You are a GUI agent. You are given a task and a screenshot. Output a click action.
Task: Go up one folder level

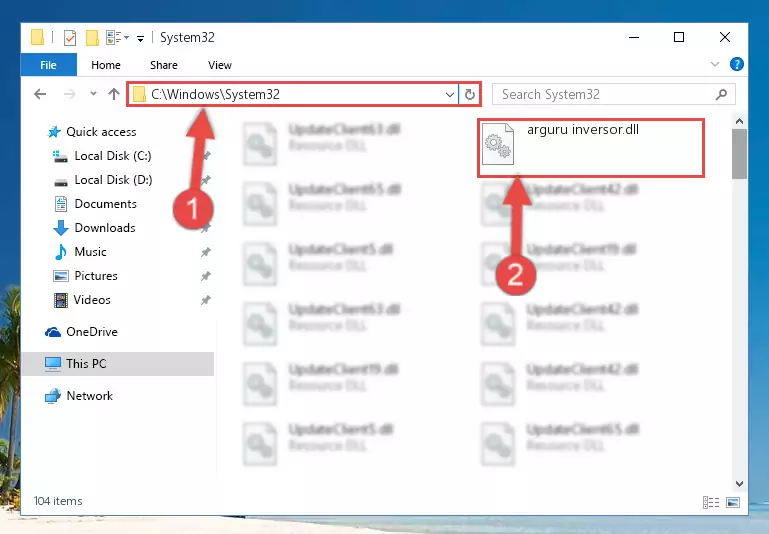pyautogui.click(x=114, y=94)
